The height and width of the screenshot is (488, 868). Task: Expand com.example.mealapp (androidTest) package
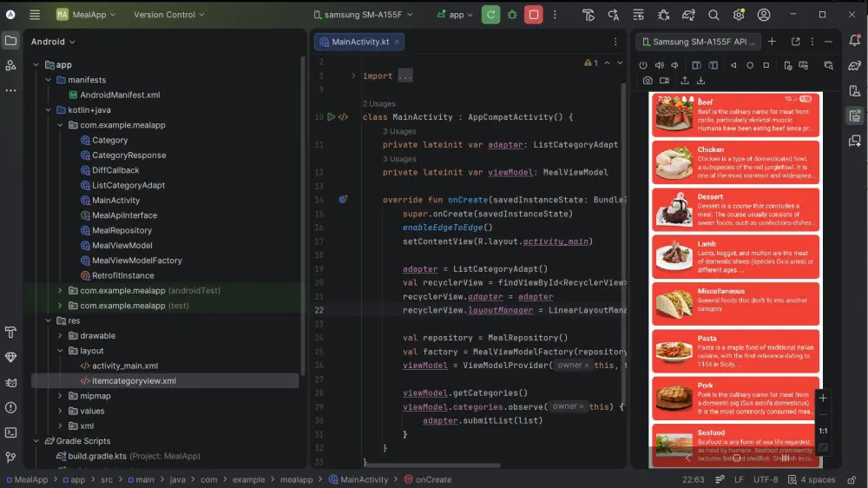[x=60, y=290]
